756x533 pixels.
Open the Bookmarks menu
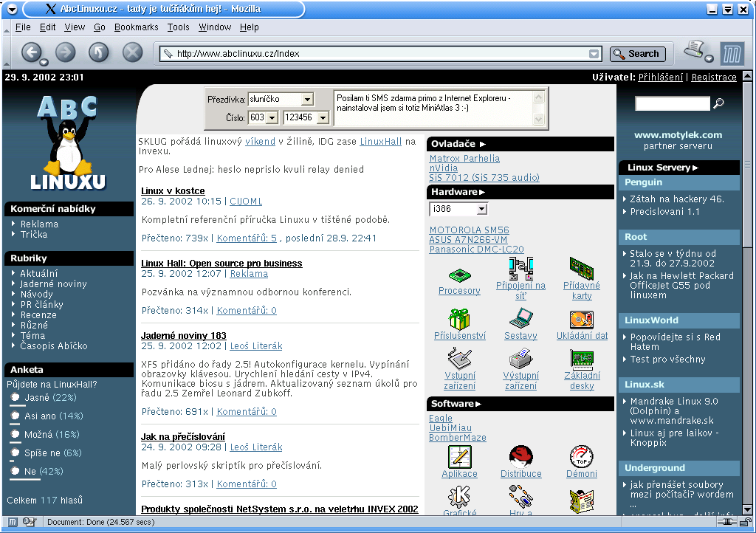click(136, 27)
